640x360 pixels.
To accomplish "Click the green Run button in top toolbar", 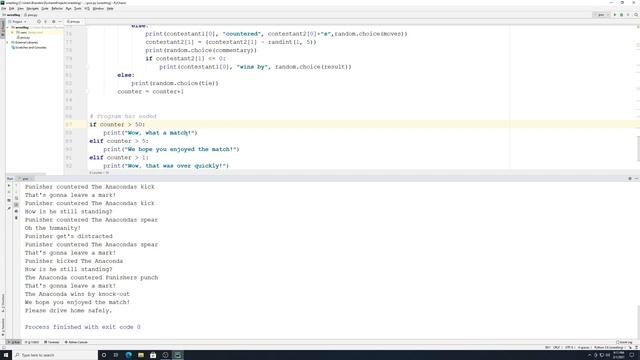I will pos(615,15).
